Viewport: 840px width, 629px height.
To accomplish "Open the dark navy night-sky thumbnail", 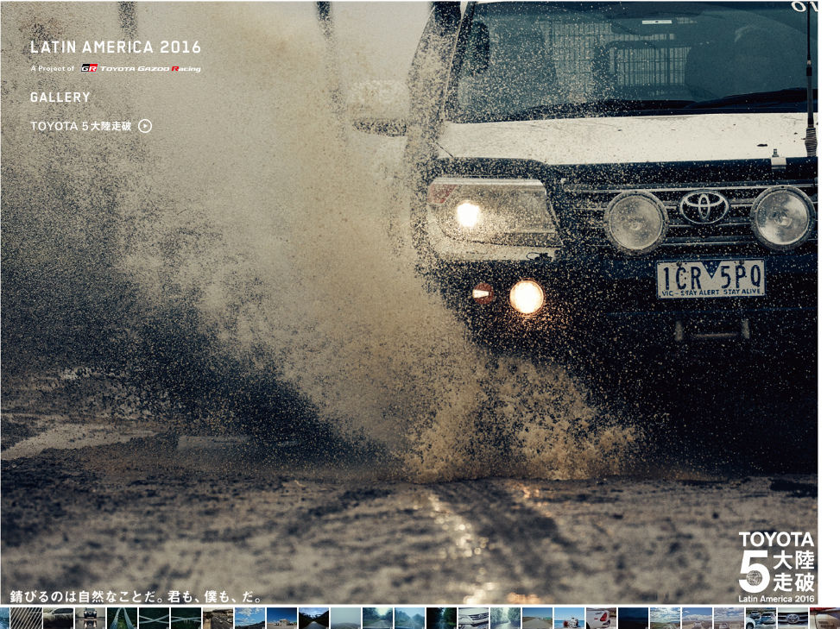I will (x=633, y=619).
